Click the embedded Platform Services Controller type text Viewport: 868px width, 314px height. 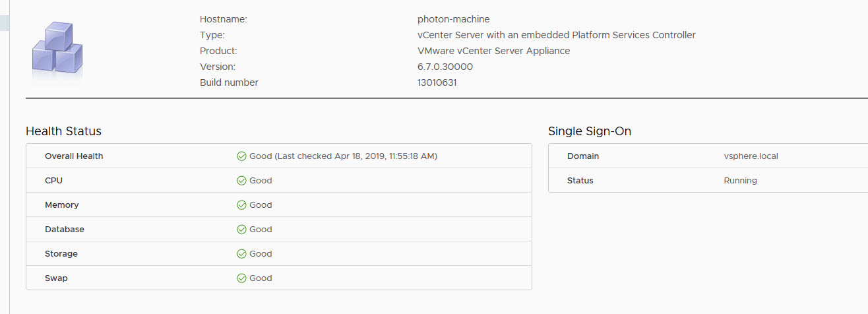[x=556, y=35]
